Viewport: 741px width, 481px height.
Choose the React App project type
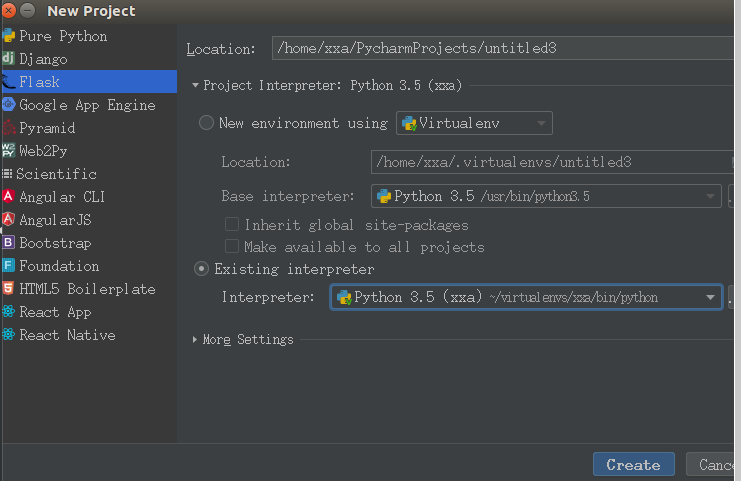click(89, 312)
